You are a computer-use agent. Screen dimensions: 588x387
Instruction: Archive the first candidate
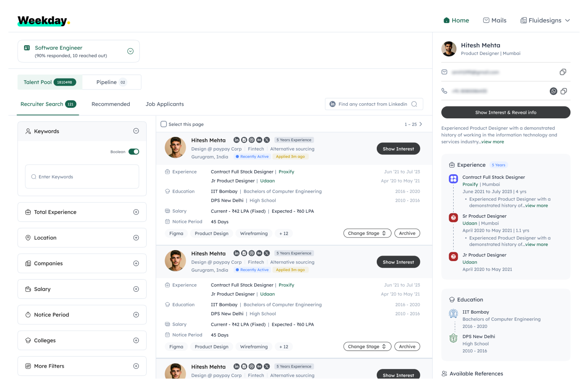click(x=407, y=233)
